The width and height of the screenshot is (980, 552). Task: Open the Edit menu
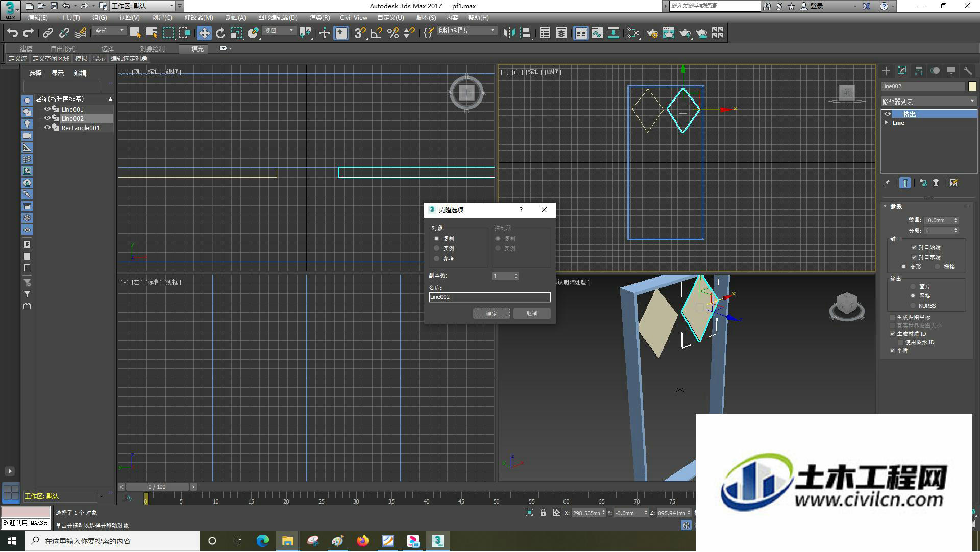coord(38,18)
